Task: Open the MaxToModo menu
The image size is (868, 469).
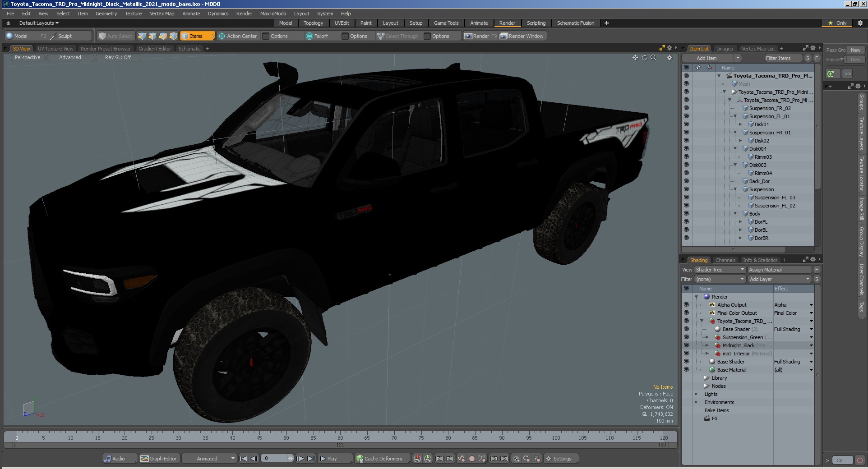Action: coord(273,14)
